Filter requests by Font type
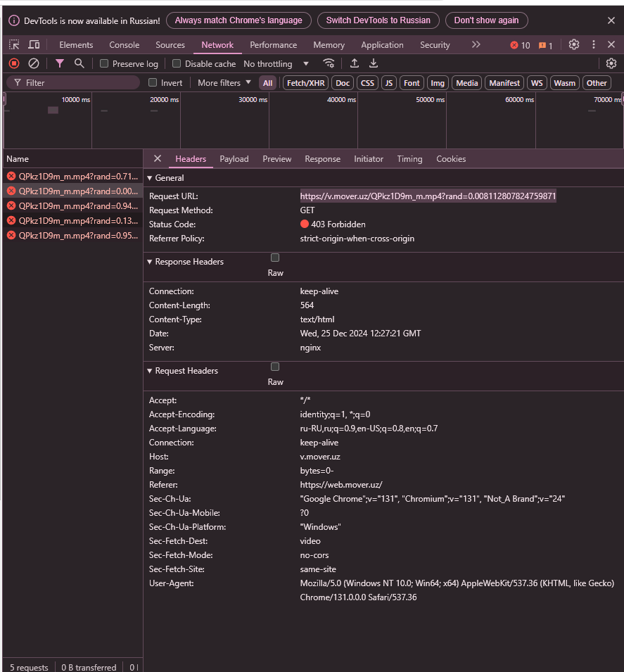 (x=412, y=83)
